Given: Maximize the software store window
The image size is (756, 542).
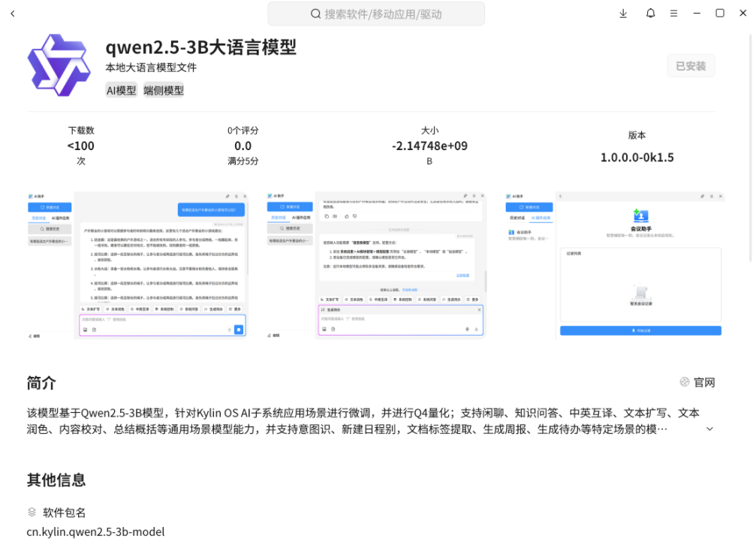Looking at the screenshot, I should point(720,14).
